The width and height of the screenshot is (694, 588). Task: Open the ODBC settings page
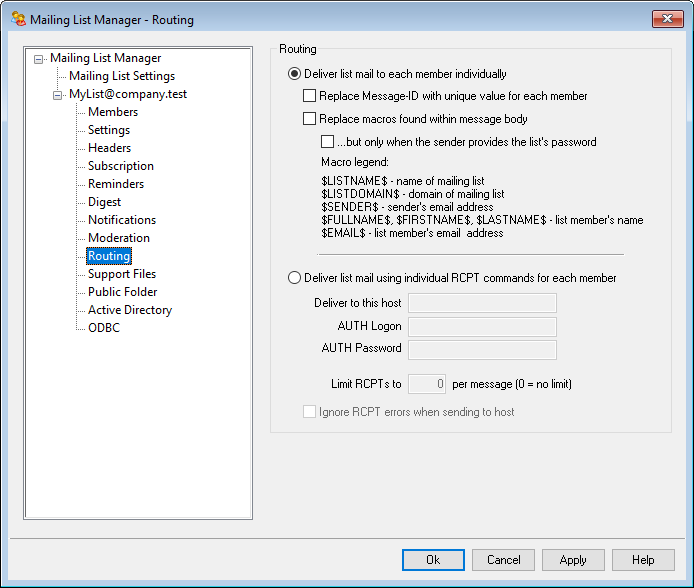(103, 328)
